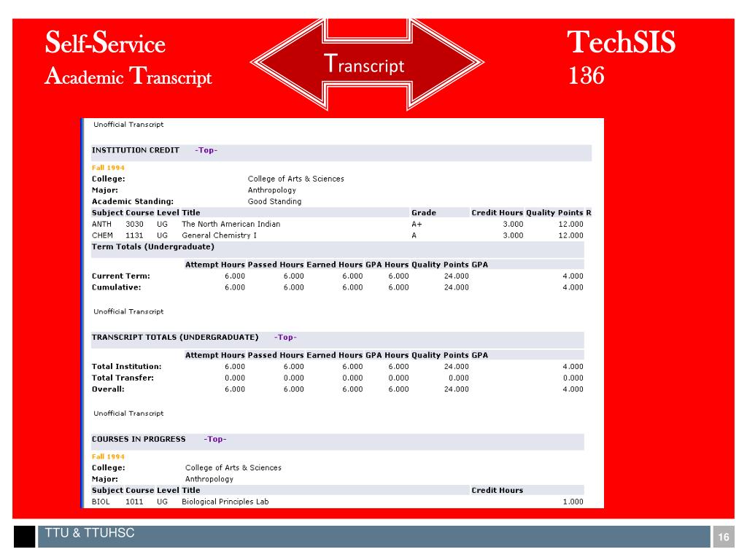Click the Total Transfer: row label

pyautogui.click(x=123, y=378)
